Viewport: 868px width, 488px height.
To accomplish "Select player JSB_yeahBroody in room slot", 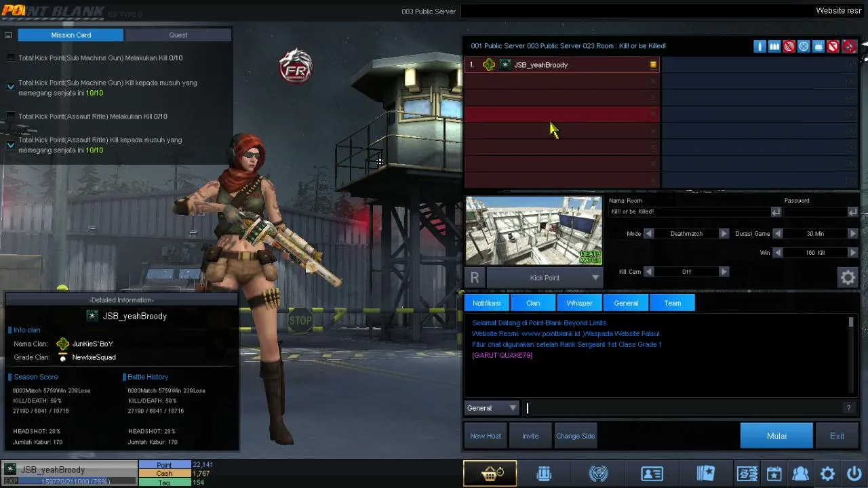I will 562,64.
